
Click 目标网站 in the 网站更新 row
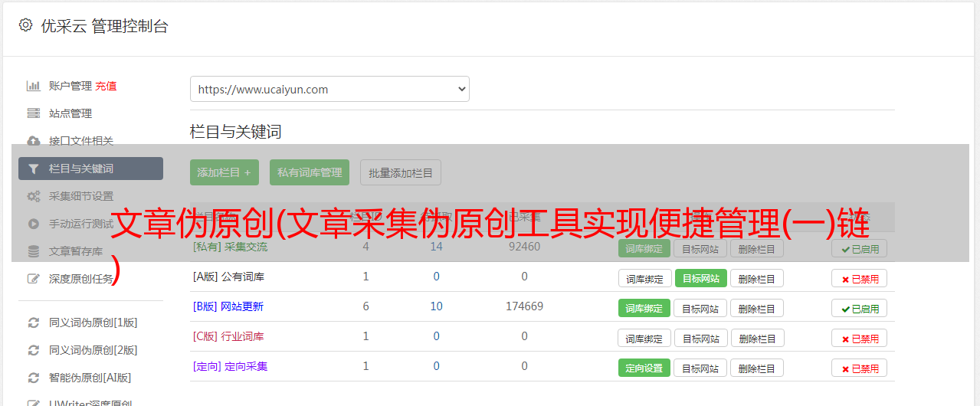700,308
